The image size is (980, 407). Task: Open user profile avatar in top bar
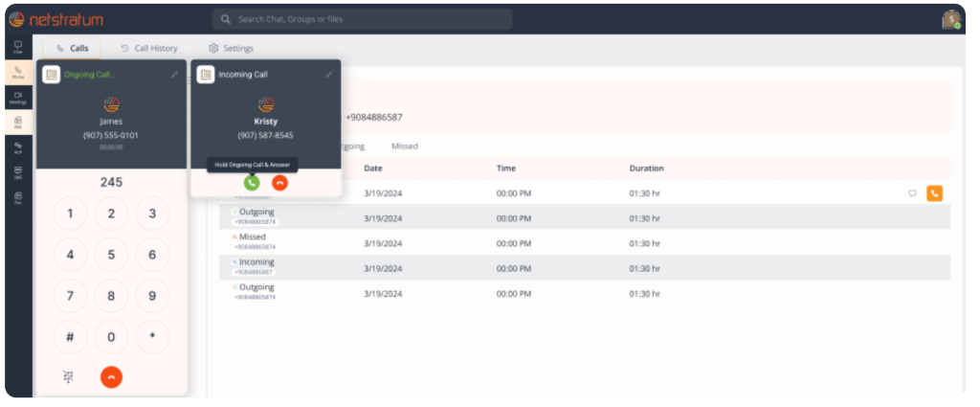point(951,19)
